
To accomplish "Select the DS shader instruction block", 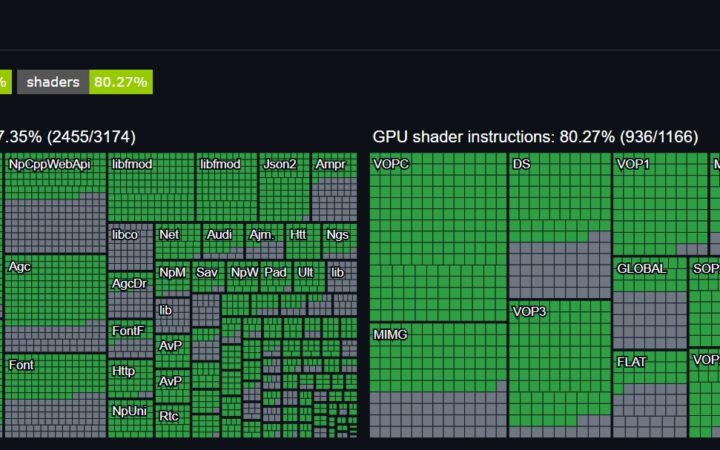I will [x=560, y=226].
